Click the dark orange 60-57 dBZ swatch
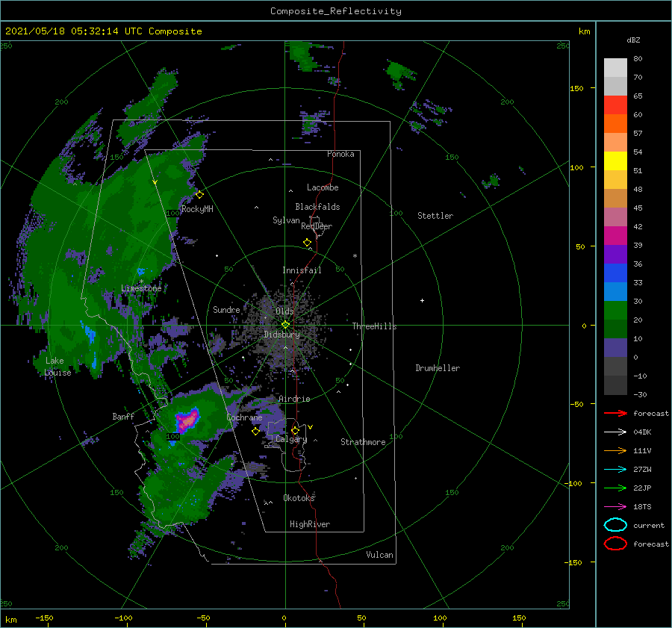Viewport: 672px width, 628px height. pos(615,124)
